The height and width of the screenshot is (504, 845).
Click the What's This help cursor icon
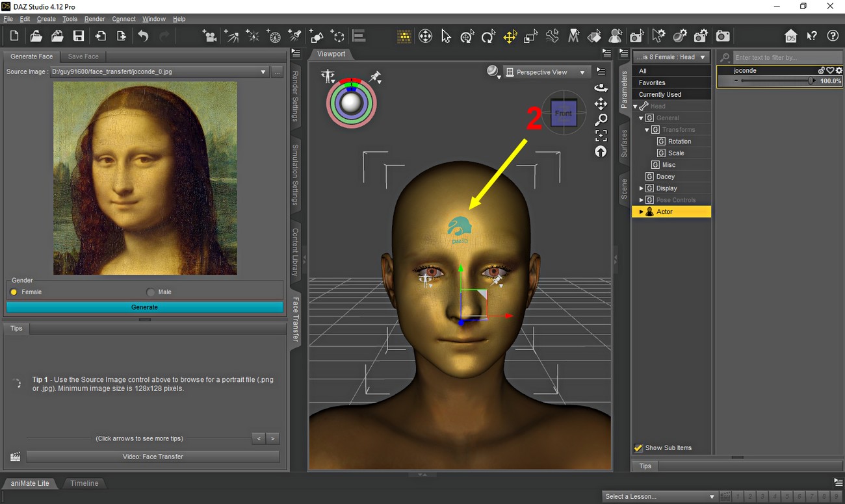click(812, 36)
